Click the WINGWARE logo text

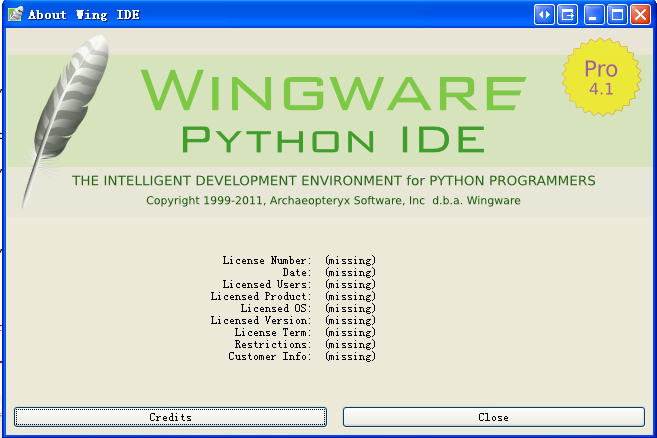[333, 91]
